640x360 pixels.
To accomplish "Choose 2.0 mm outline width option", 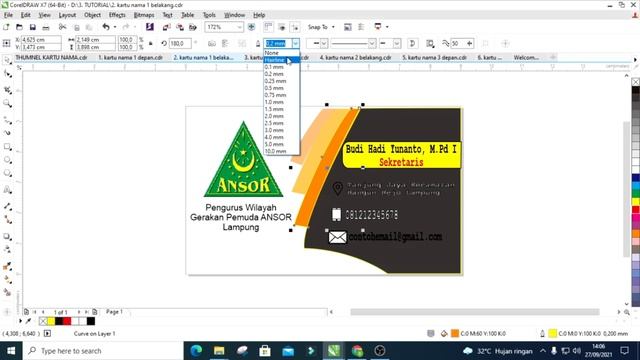I will click(282, 116).
